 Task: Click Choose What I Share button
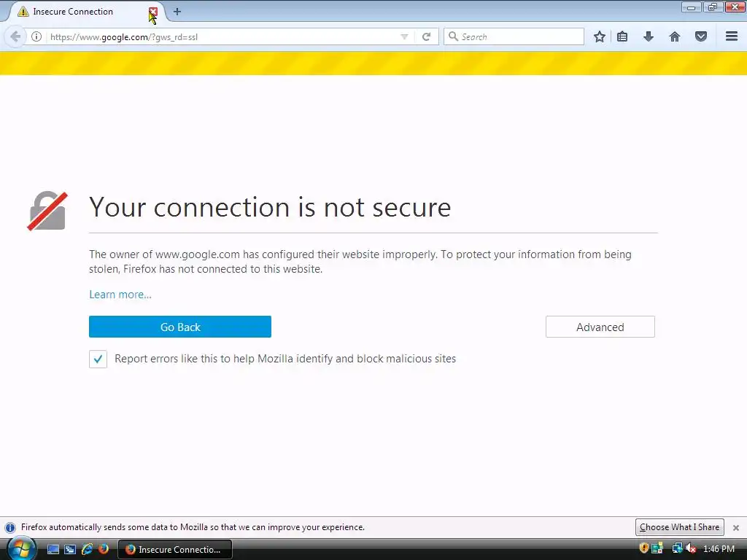click(679, 527)
